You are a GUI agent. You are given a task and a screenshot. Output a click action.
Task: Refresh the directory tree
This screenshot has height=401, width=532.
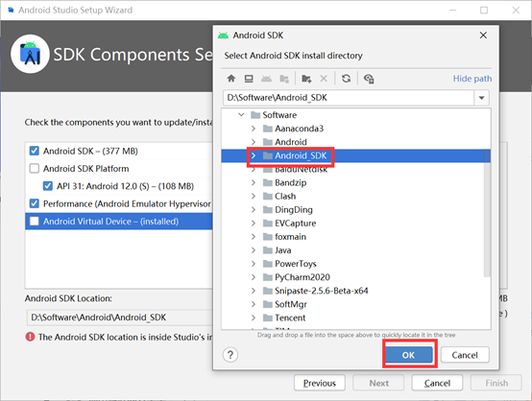(346, 79)
